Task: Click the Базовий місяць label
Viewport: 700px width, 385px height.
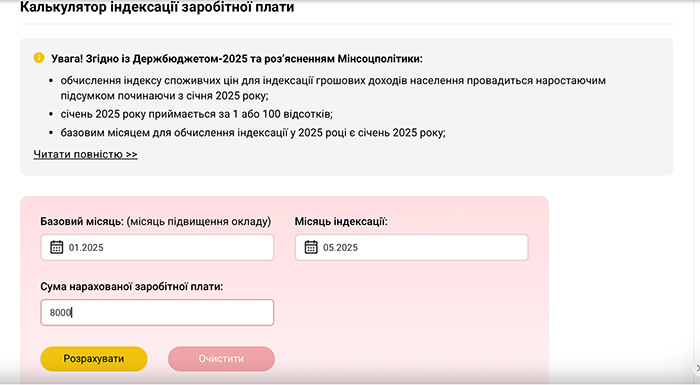Action: pos(82,222)
